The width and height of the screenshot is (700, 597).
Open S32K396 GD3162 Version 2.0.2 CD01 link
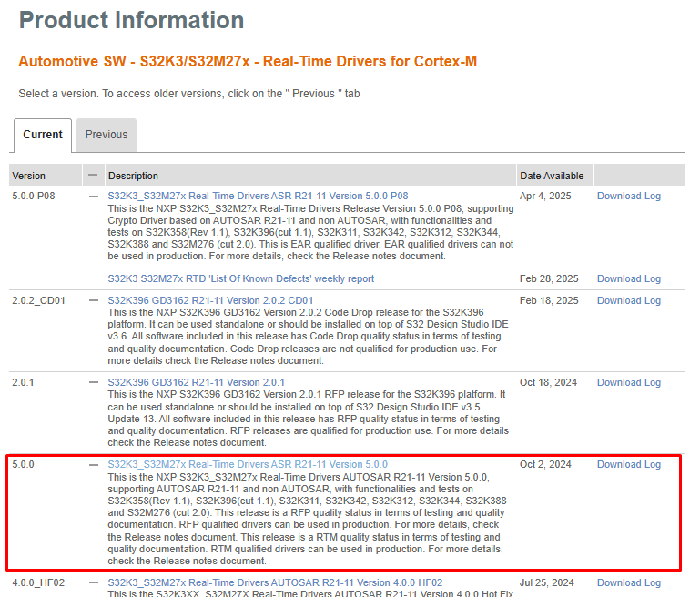click(x=210, y=300)
